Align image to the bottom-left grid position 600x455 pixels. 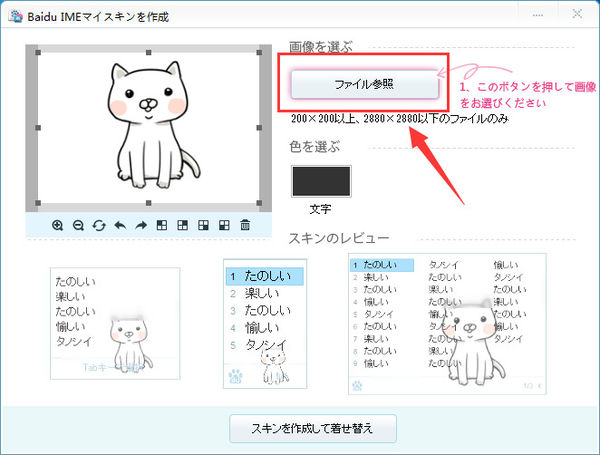(224, 225)
